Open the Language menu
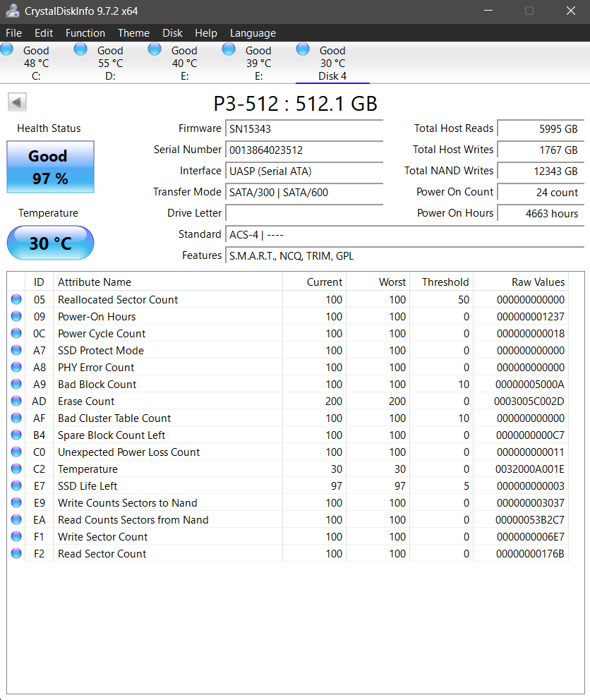The image size is (590, 700). tap(253, 33)
